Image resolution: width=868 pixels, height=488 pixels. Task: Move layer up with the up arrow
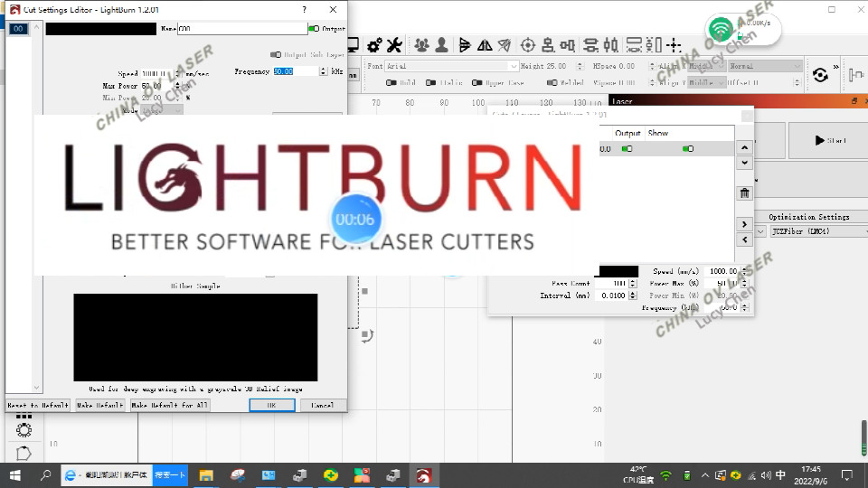pyautogui.click(x=744, y=148)
